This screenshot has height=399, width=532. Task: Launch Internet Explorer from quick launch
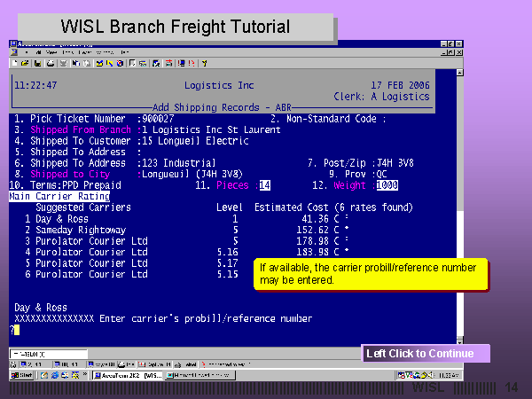55,375
